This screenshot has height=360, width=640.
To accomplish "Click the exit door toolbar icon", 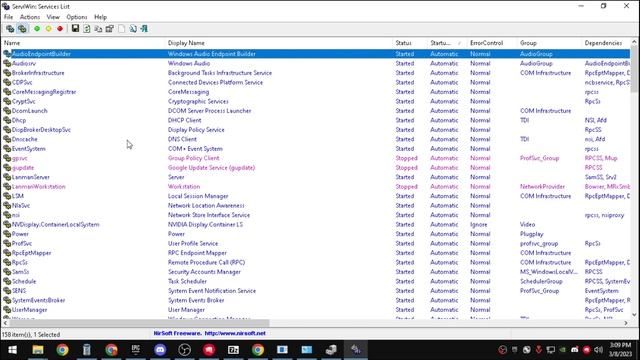I will pos(144,29).
